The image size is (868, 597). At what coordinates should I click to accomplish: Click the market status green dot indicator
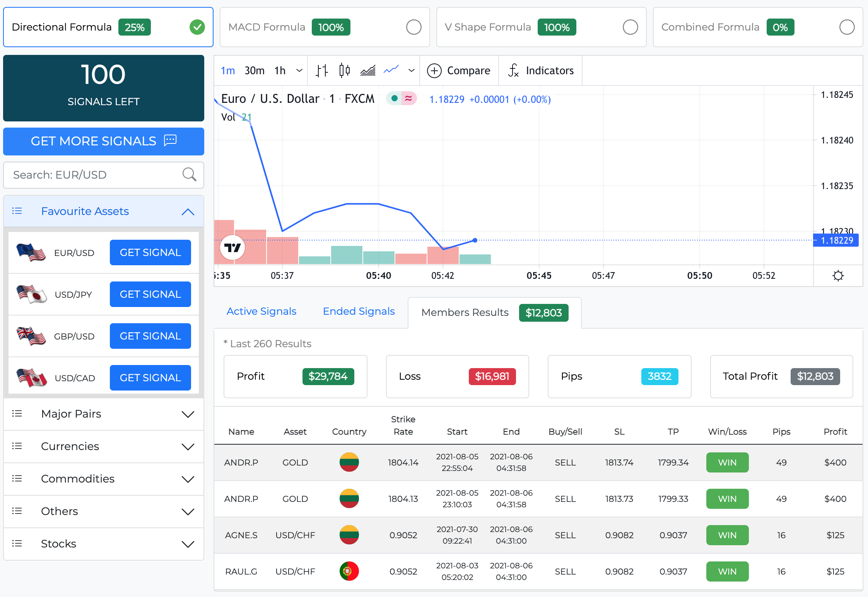[395, 99]
